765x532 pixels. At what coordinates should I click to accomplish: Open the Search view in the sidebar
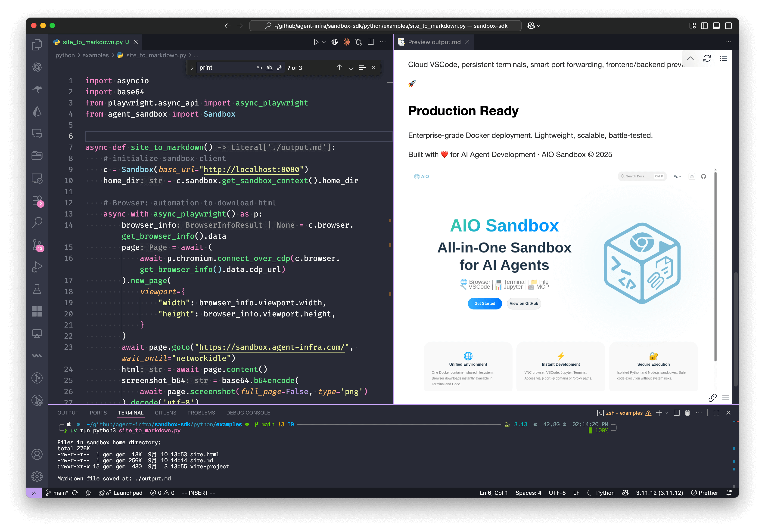click(x=37, y=222)
